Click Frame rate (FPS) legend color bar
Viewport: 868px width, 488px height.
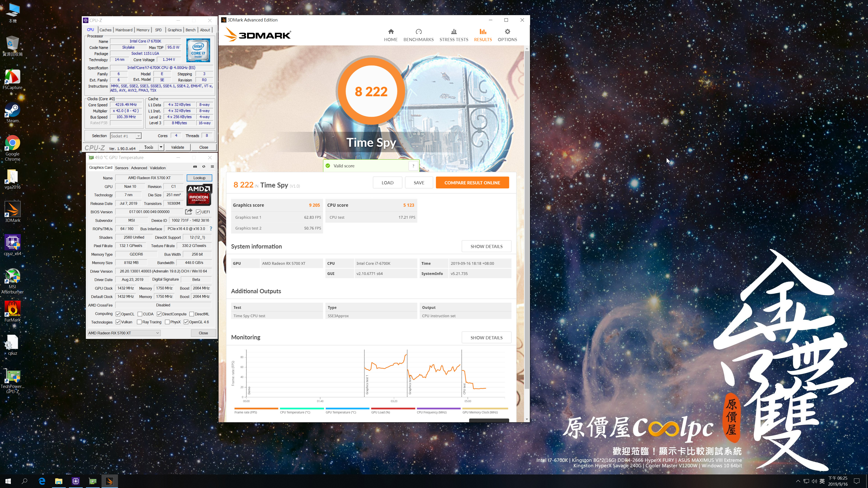[x=256, y=408]
